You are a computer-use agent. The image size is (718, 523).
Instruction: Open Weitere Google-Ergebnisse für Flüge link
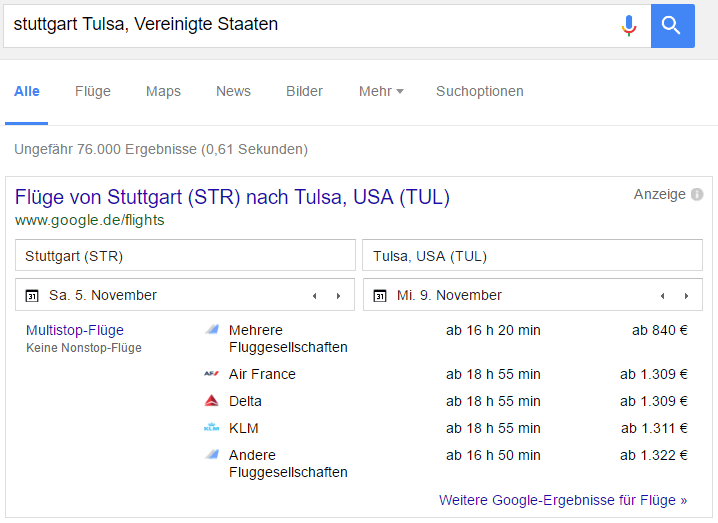tap(563, 500)
